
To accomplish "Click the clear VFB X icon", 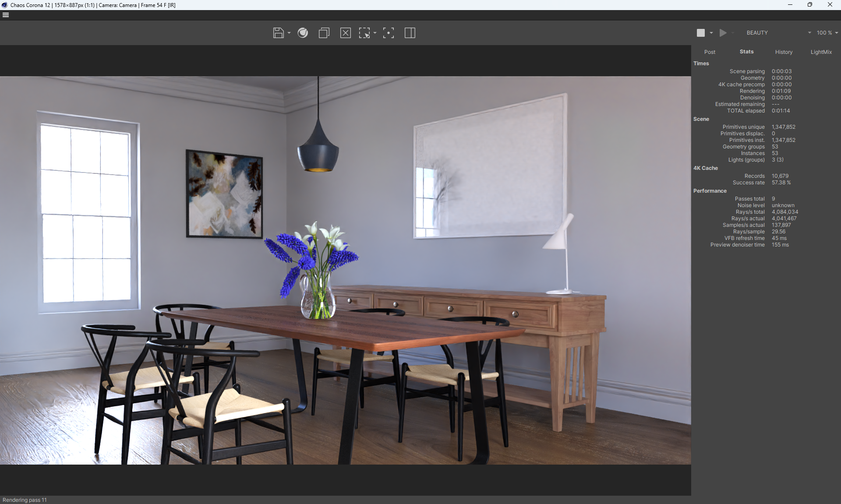I will 345,33.
